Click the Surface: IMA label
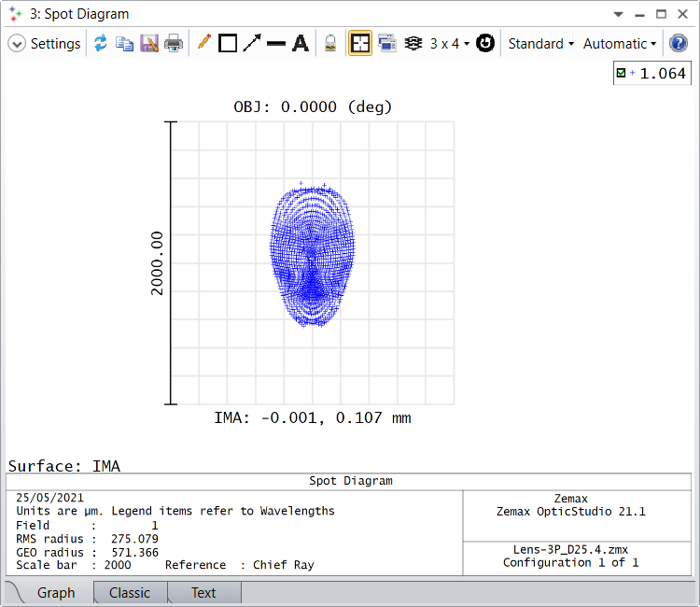Viewport: 700px width, 607px height. click(x=64, y=466)
